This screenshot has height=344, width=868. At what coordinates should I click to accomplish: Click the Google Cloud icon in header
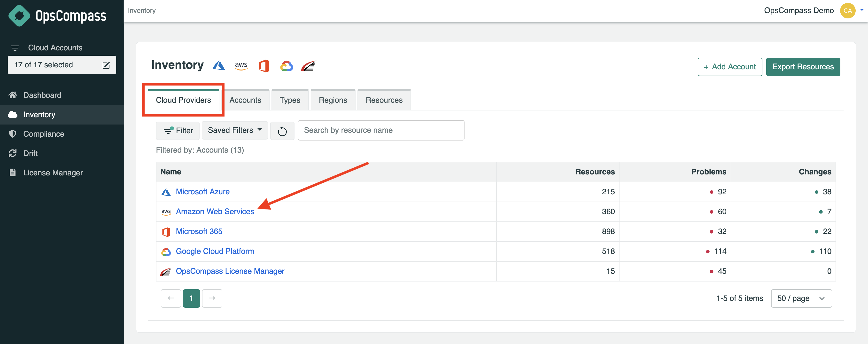point(287,66)
